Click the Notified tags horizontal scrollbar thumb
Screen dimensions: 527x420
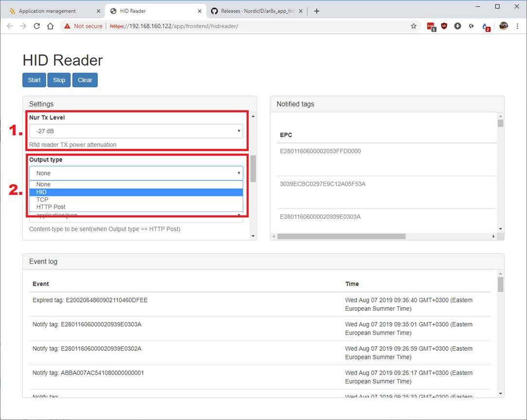[x=341, y=237]
